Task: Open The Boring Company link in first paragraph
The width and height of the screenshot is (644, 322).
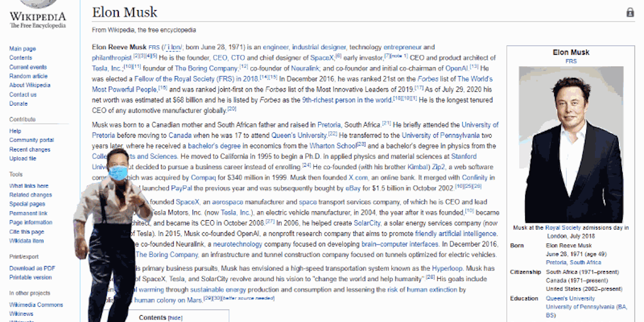Action: (x=206, y=68)
